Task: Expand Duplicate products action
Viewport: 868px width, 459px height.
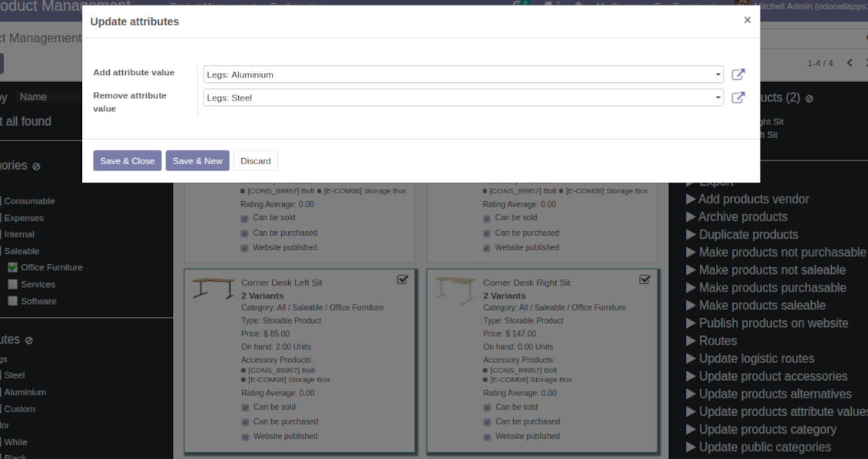Action: point(742,234)
